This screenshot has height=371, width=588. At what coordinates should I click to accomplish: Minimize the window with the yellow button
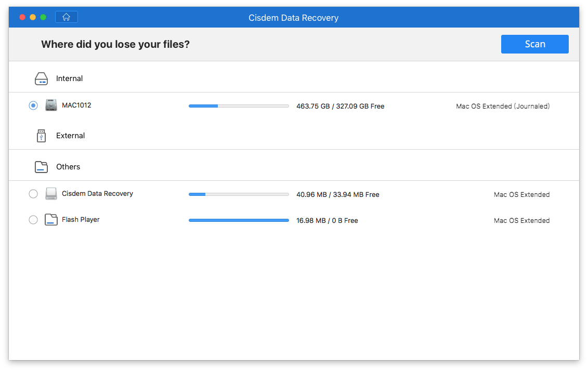(33, 17)
